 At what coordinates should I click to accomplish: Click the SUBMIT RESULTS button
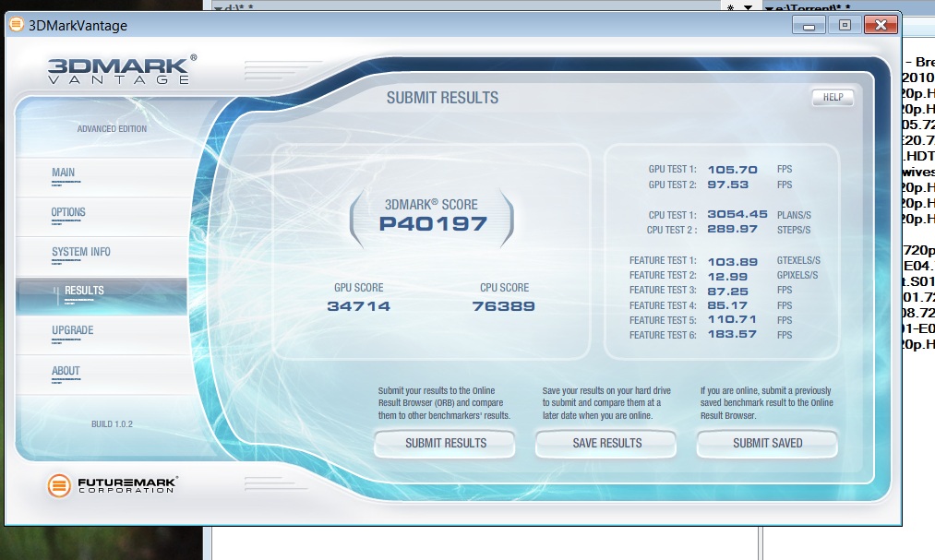445,443
